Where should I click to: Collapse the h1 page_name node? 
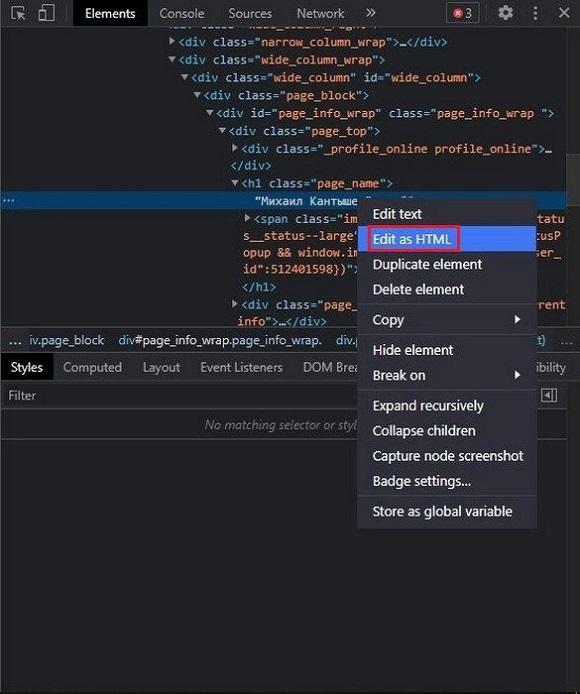point(236,182)
